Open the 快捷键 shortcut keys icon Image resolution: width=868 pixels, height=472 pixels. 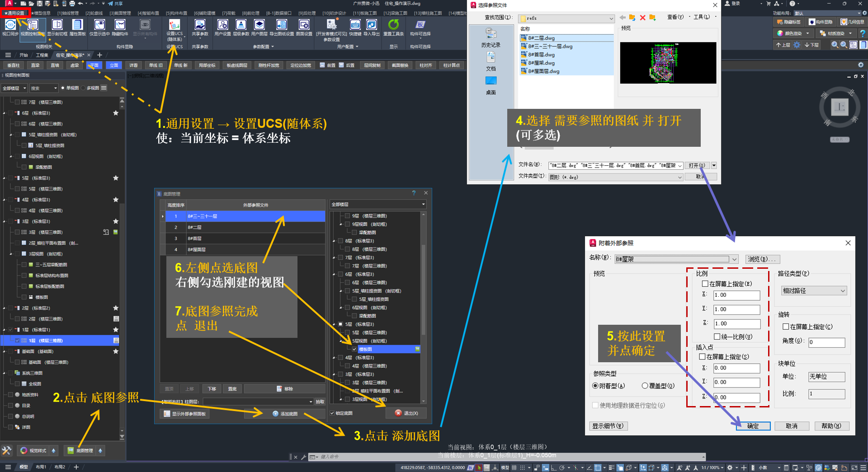(355, 27)
